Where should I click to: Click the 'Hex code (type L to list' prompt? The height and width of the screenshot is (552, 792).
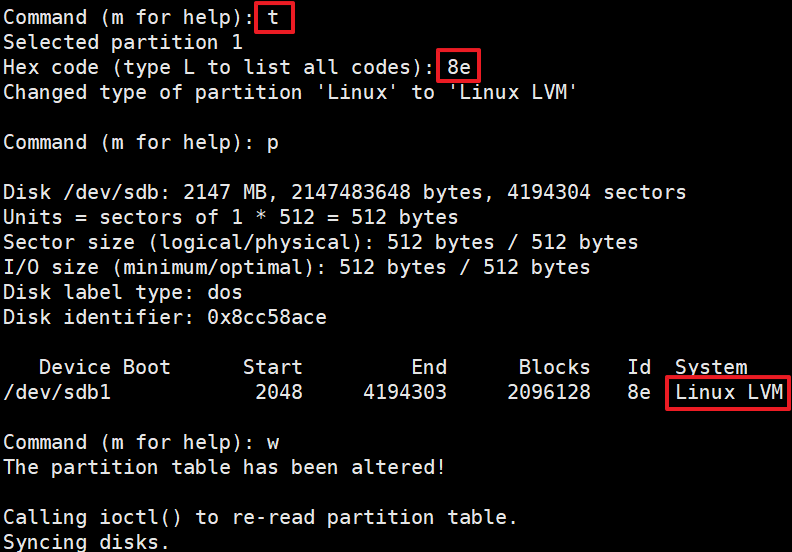(218, 67)
